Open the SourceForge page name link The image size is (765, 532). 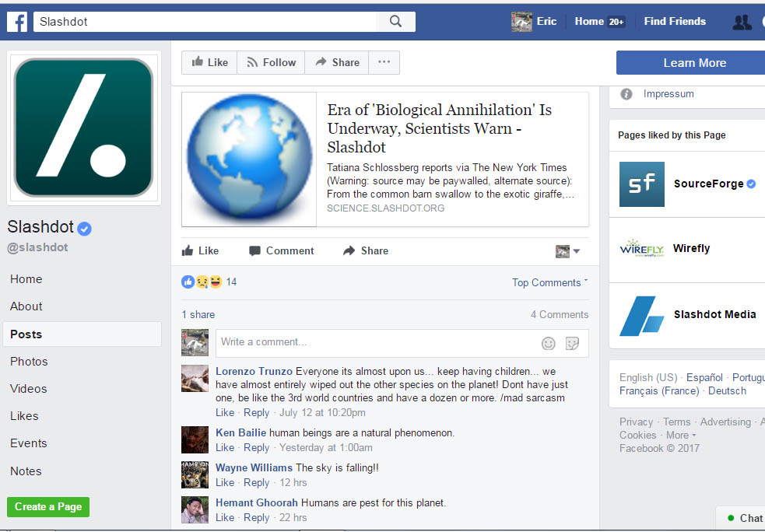(708, 184)
